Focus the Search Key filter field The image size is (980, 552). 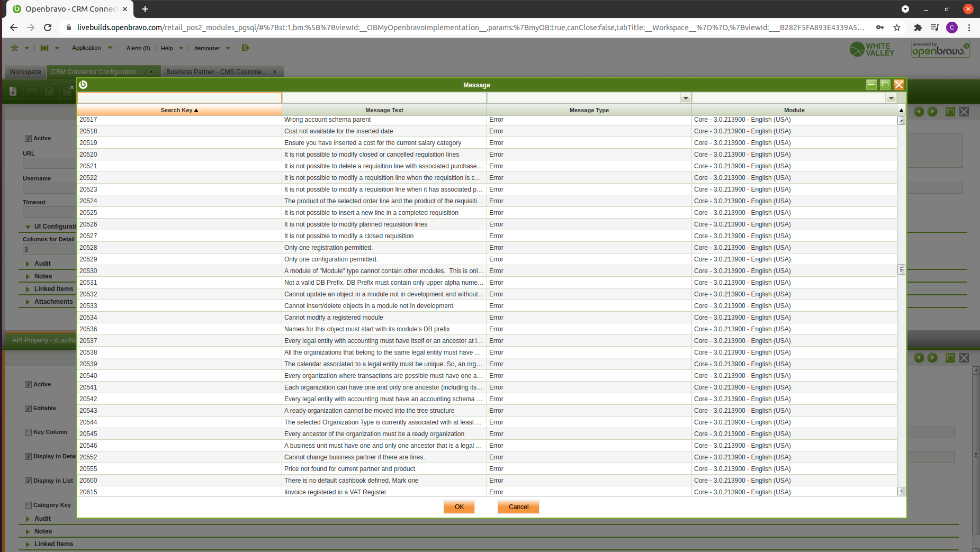click(x=179, y=98)
